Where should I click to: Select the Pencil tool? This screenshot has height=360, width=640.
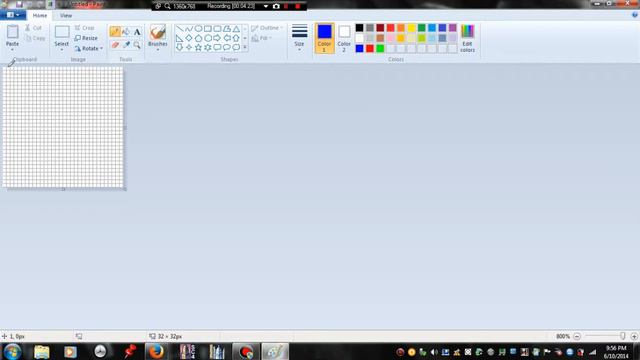115,32
